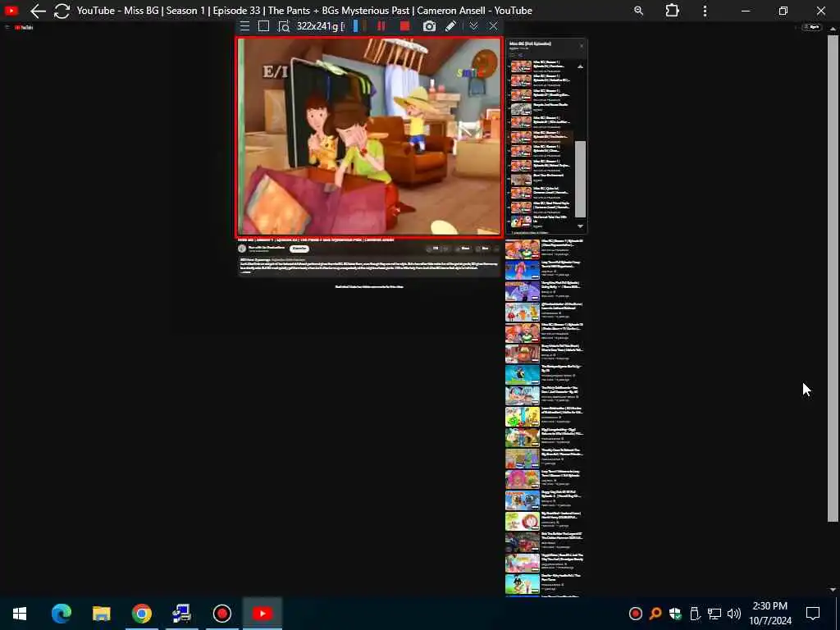Open the pencil drawing tool
The image size is (840, 630).
pos(450,26)
